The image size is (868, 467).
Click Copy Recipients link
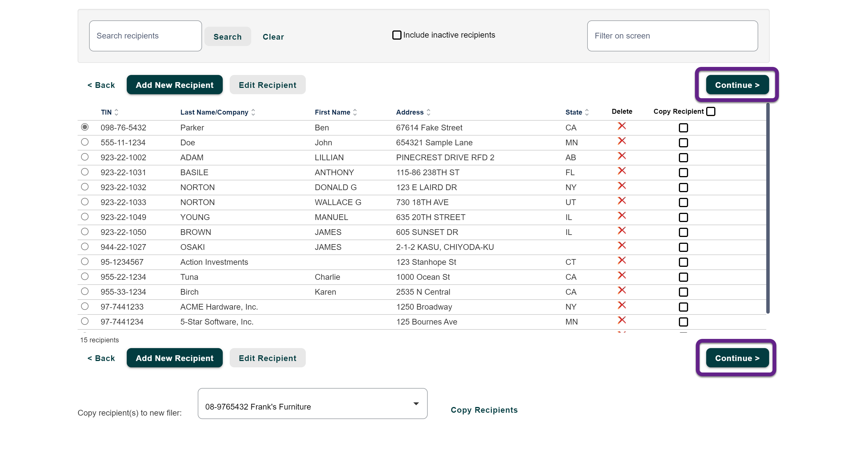[484, 410]
